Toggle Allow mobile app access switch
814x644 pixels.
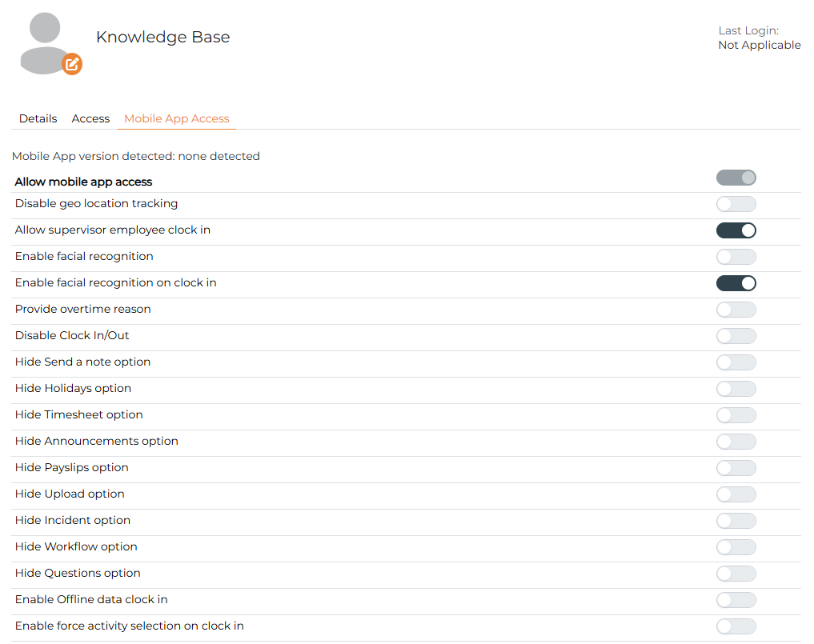point(736,178)
